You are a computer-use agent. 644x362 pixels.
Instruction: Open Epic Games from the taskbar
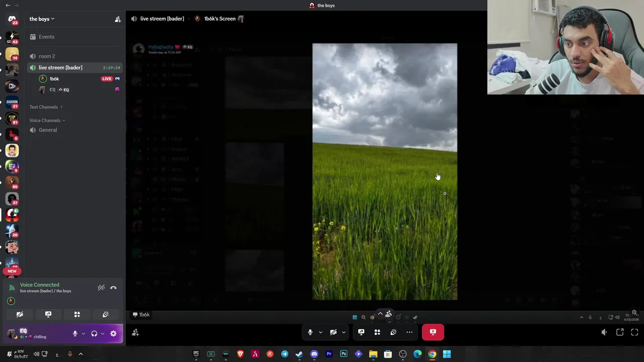pos(196,354)
